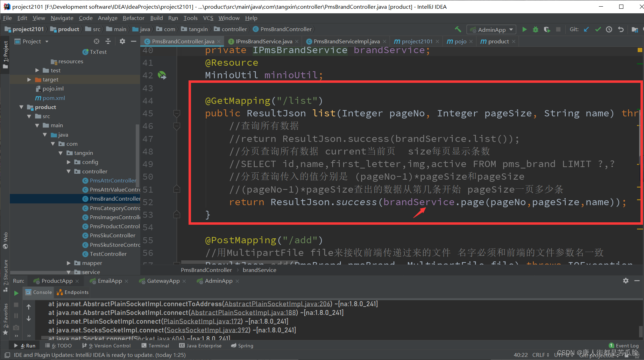This screenshot has width=644, height=360.
Task: Hide the Project tool window
Action: coord(133,41)
